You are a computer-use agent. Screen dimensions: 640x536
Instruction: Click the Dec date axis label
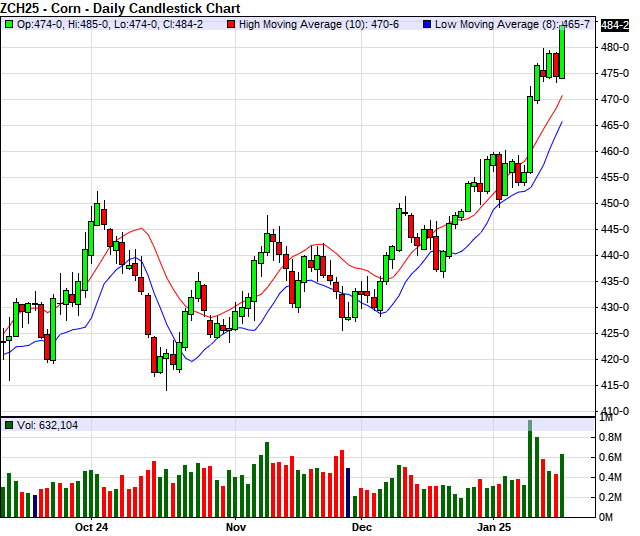[362, 526]
